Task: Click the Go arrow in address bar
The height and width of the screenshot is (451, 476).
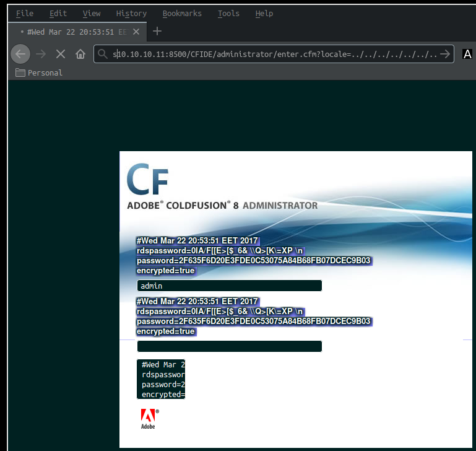Action: (x=445, y=54)
